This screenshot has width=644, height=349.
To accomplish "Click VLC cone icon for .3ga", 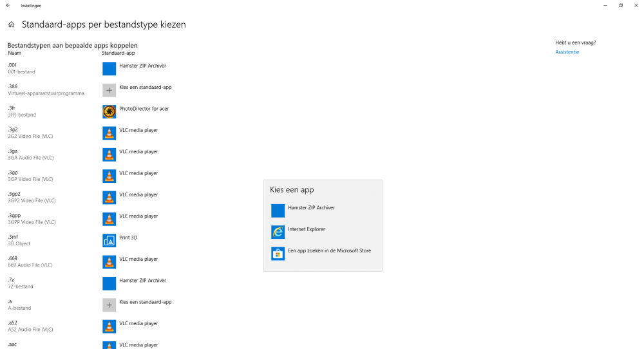I will coord(109,155).
